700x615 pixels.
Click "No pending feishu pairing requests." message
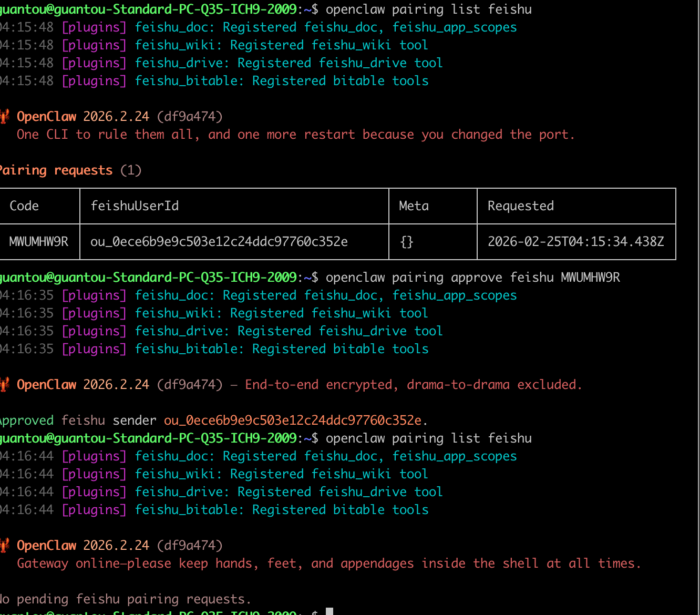125,599
